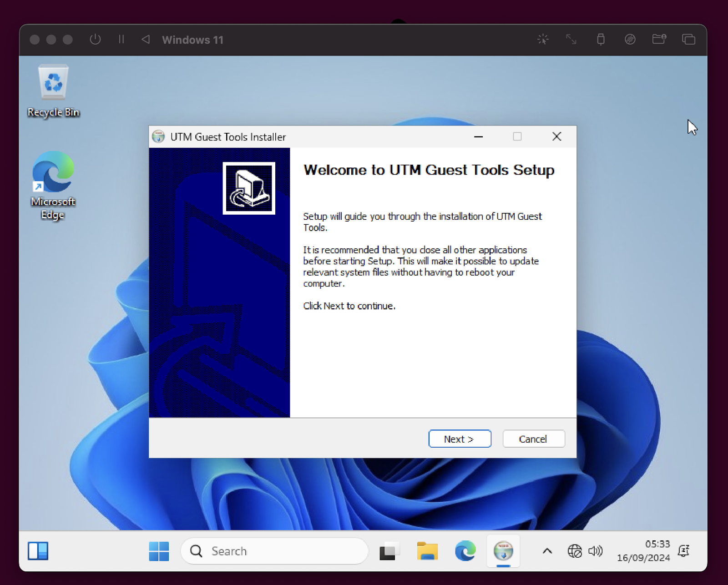Open the Widgets panel on taskbar

(x=38, y=551)
